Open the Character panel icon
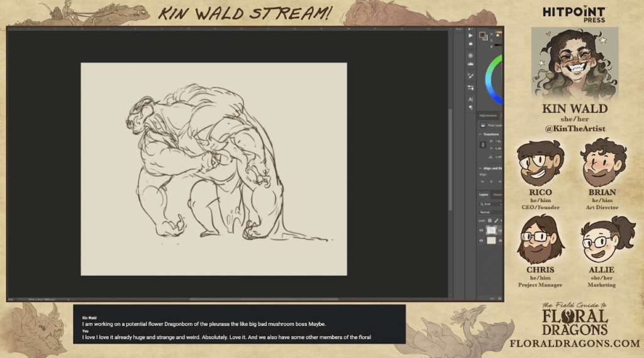Screen dimensions: 644x358 click(470, 99)
